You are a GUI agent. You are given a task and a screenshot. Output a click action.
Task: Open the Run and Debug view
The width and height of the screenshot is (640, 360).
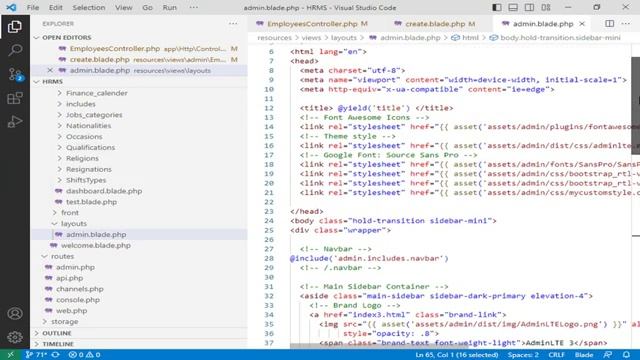[x=15, y=122]
